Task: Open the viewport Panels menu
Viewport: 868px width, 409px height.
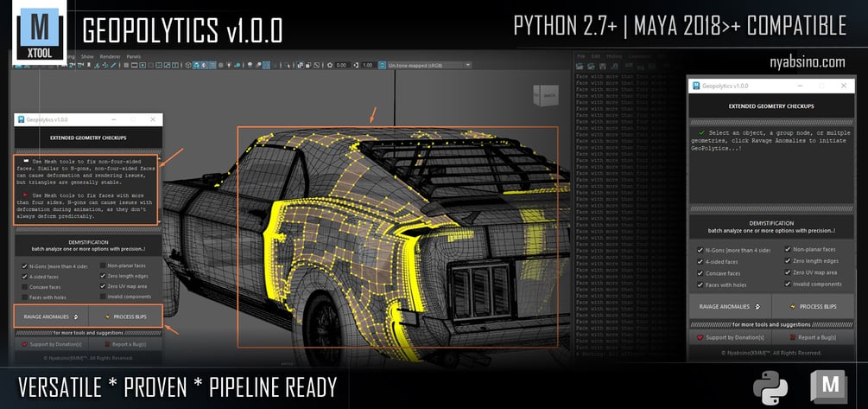Action: tap(134, 56)
